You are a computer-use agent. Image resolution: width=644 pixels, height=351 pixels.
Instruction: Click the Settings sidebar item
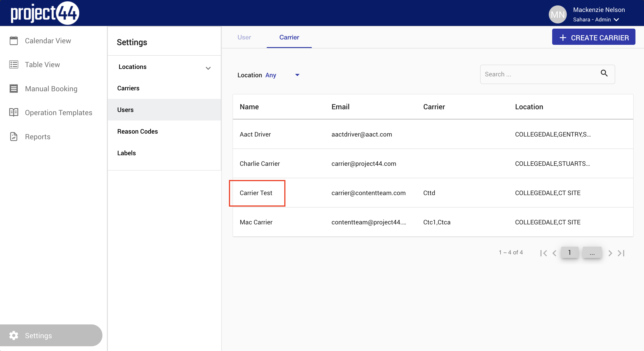[x=51, y=335]
